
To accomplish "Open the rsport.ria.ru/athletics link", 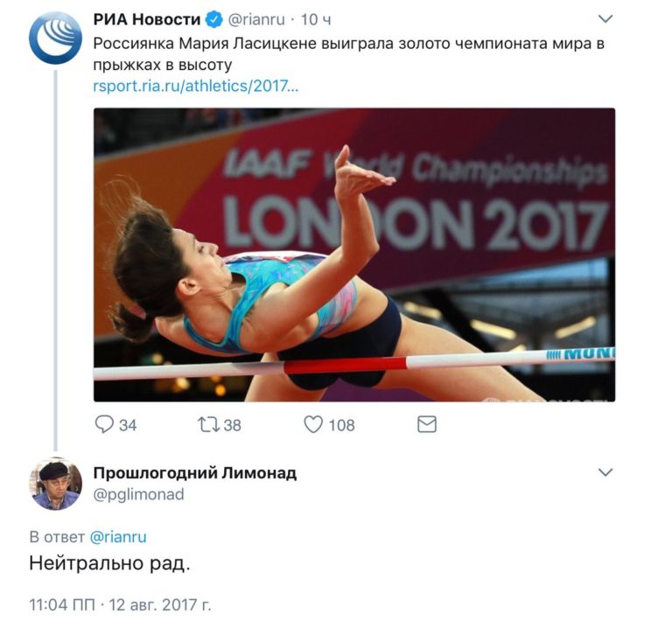I will click(x=195, y=86).
